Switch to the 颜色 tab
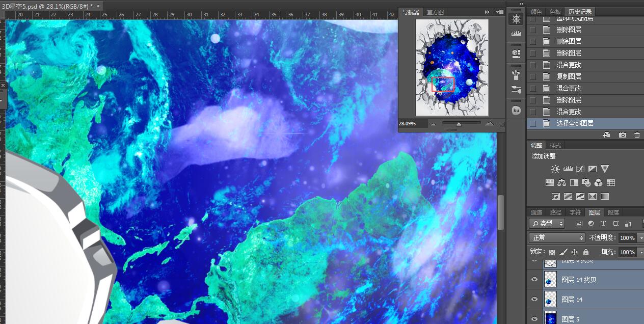The image size is (644, 324). [x=536, y=11]
